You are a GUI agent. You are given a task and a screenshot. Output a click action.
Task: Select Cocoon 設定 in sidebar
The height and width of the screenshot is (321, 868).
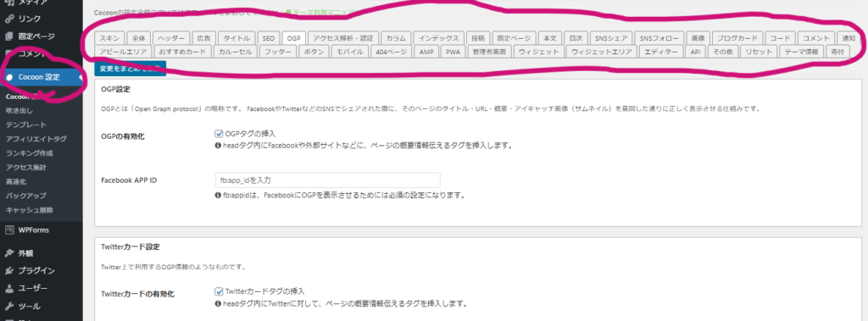[x=39, y=77]
